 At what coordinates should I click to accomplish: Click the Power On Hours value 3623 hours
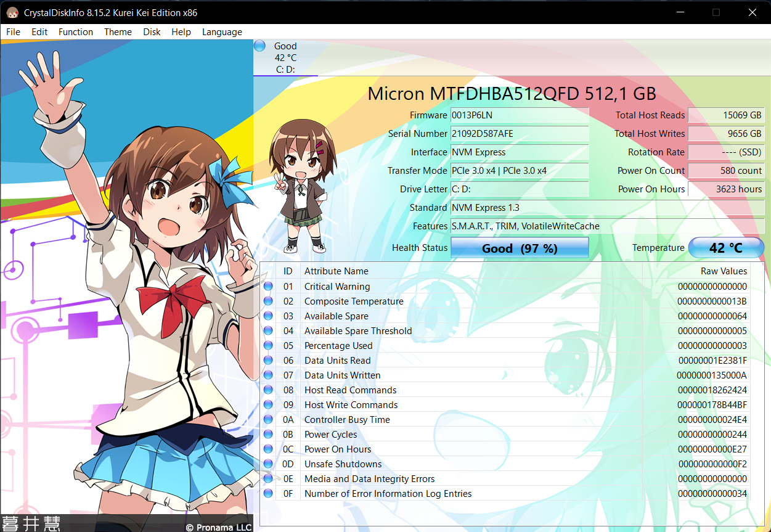click(726, 189)
